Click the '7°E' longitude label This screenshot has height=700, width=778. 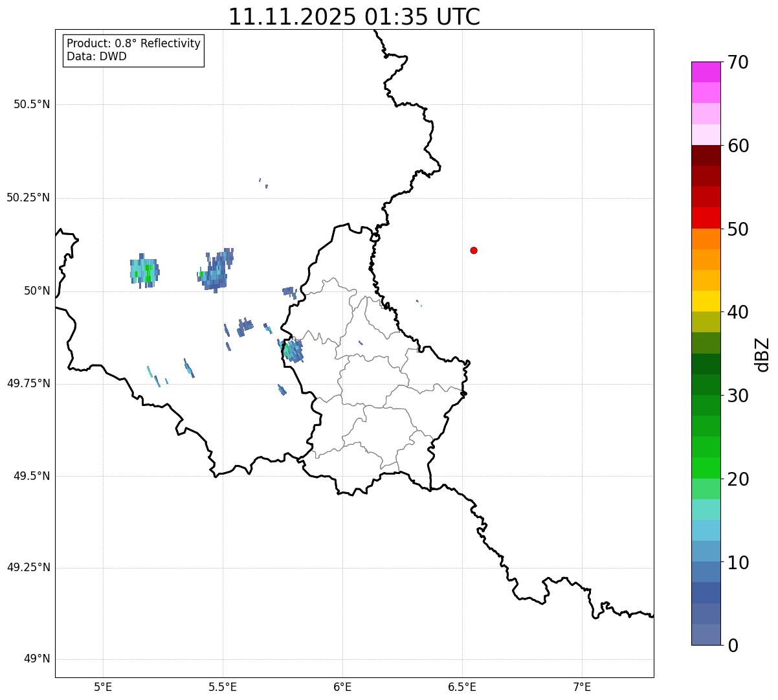pyautogui.click(x=583, y=686)
